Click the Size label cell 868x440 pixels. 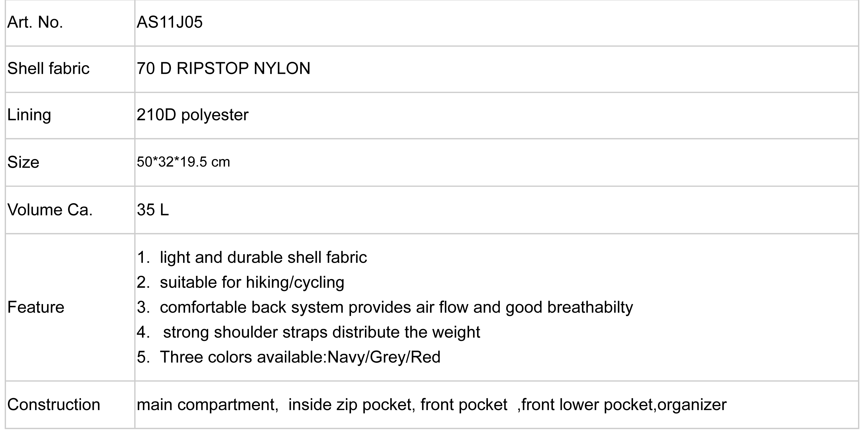click(x=70, y=163)
